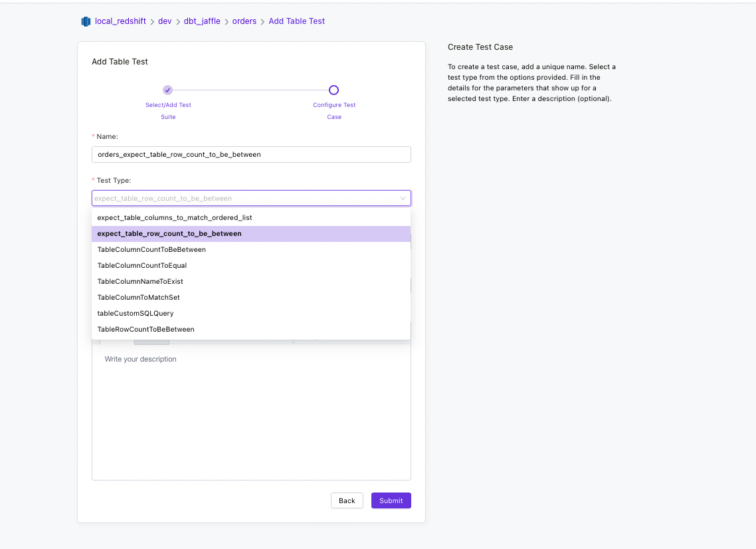This screenshot has width=756, height=549.
Task: Open the local_redshift breadcrumb link
Action: (x=120, y=21)
